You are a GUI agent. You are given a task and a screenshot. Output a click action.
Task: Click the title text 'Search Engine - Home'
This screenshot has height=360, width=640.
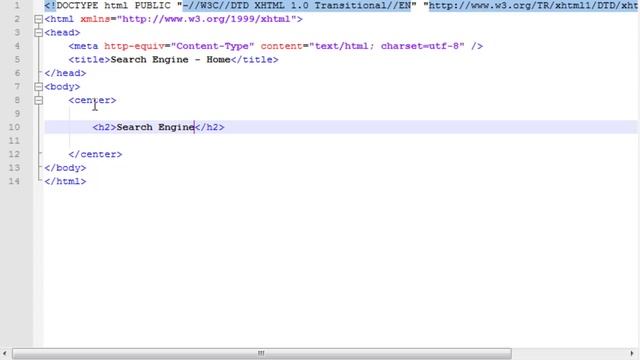[170, 60]
